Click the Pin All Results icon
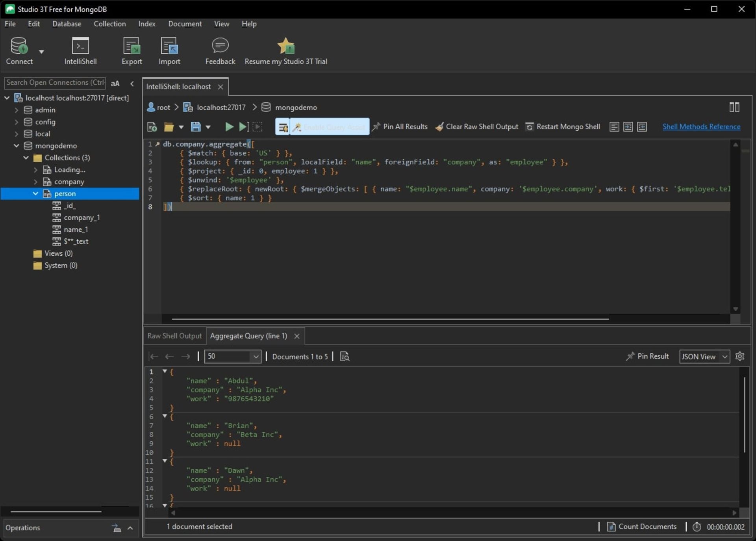The width and height of the screenshot is (756, 541). point(377,126)
